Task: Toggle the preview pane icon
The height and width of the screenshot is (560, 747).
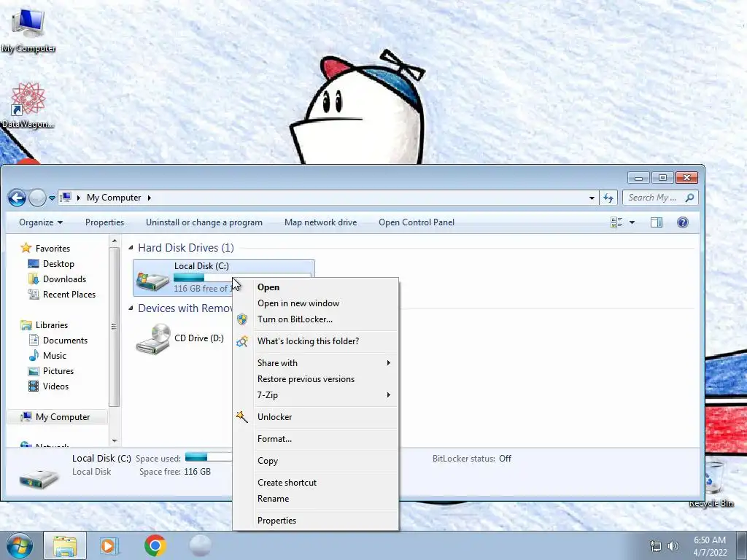Action: pos(657,222)
